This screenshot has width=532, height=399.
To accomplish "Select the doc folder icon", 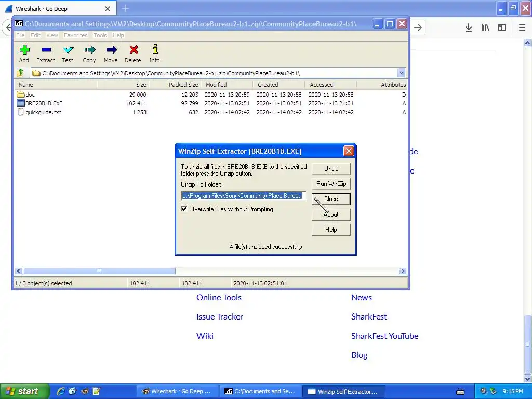I will click(x=20, y=95).
